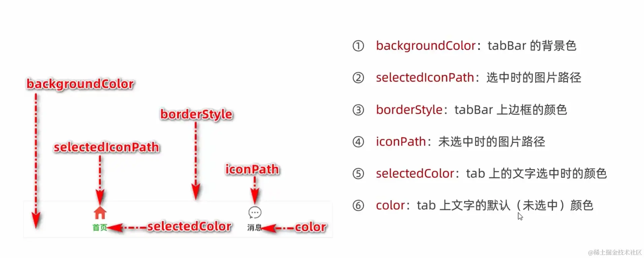This screenshot has width=644, height=258.
Task: Select the 首页 tab label
Action: pyautogui.click(x=100, y=227)
